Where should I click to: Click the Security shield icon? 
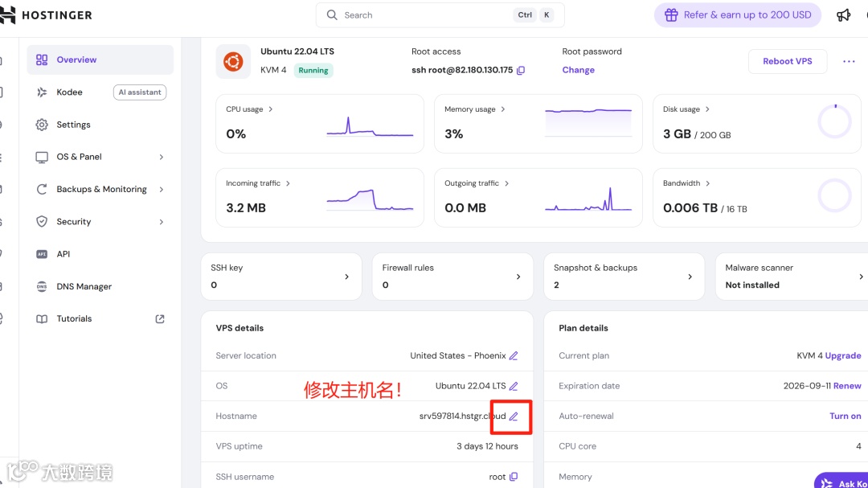42,222
